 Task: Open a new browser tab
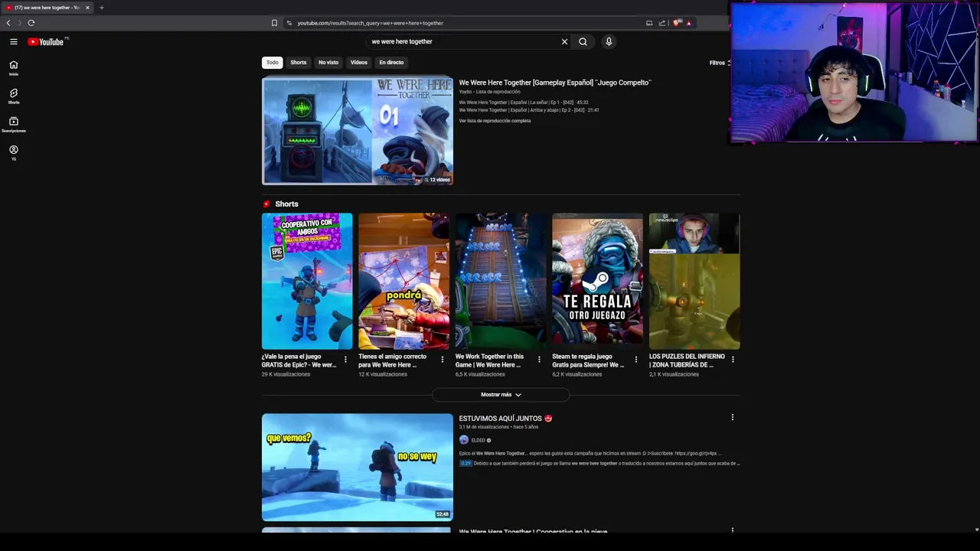(101, 8)
